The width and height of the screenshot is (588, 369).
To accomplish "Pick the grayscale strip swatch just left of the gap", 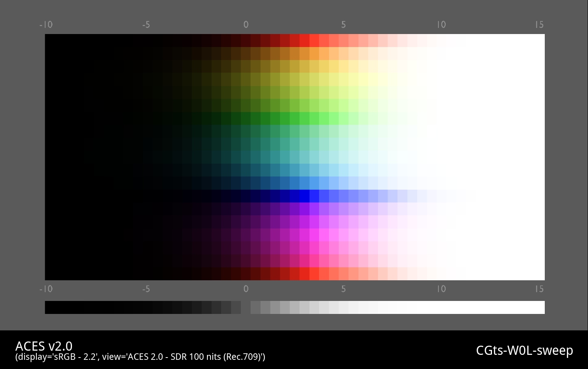I will [236, 307].
